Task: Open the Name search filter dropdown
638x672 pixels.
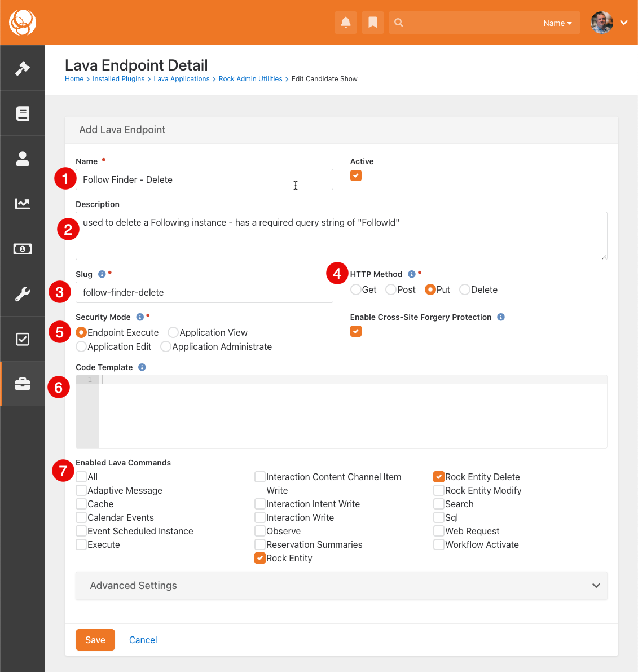Action: [557, 23]
